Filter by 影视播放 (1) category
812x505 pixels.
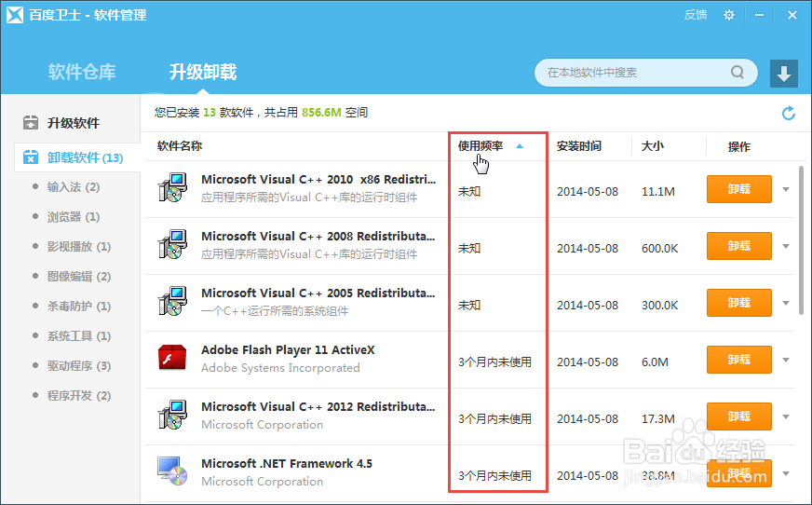[79, 247]
